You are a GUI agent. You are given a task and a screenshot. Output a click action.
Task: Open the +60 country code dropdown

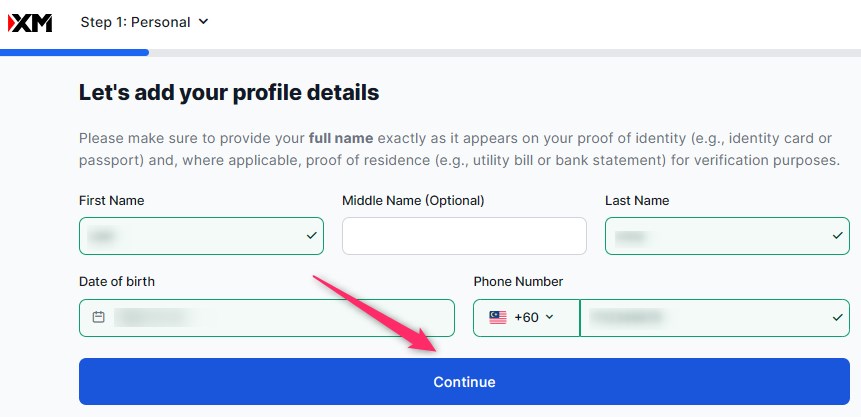click(x=526, y=318)
